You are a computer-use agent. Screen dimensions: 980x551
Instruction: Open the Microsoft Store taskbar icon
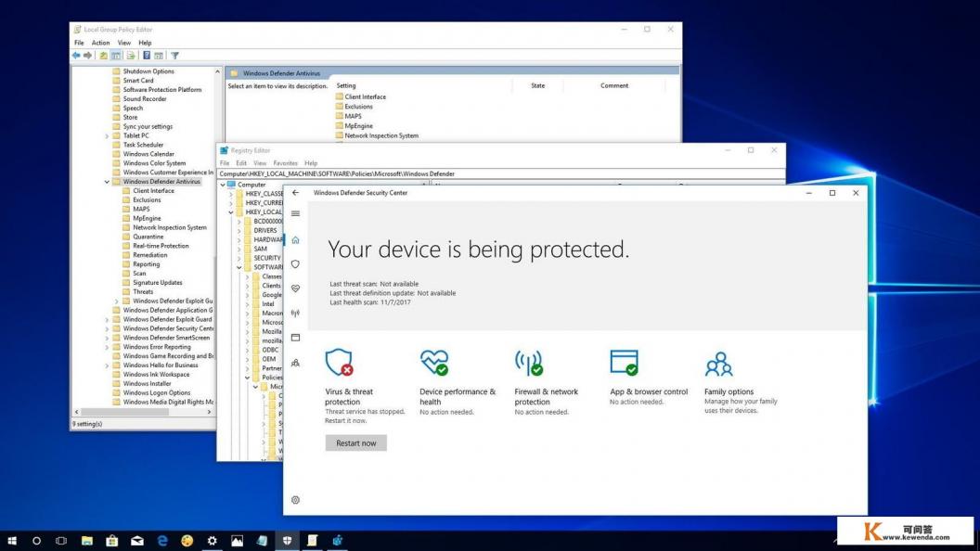coord(112,541)
